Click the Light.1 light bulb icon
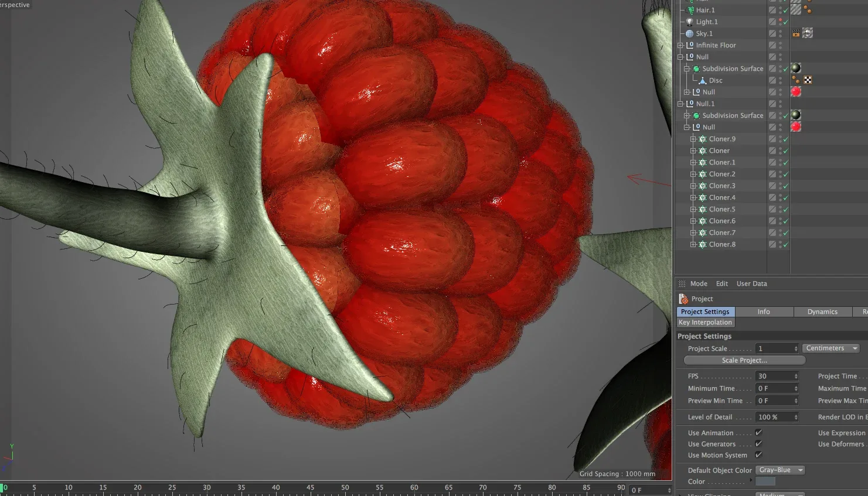 (689, 22)
